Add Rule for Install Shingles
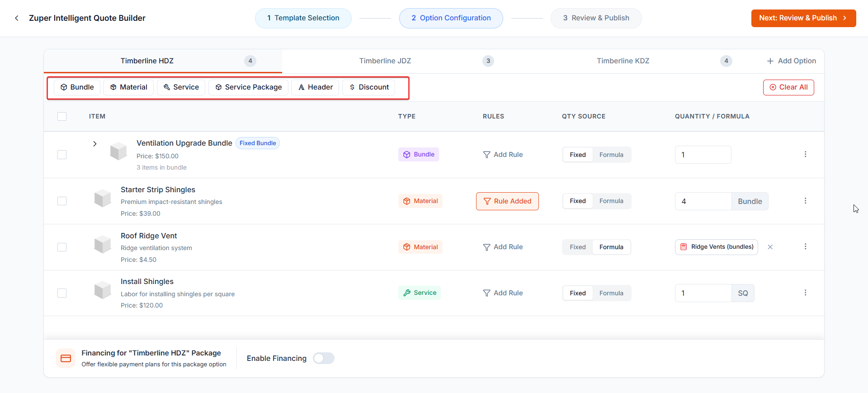Viewport: 868px width, 393px height. tap(503, 293)
